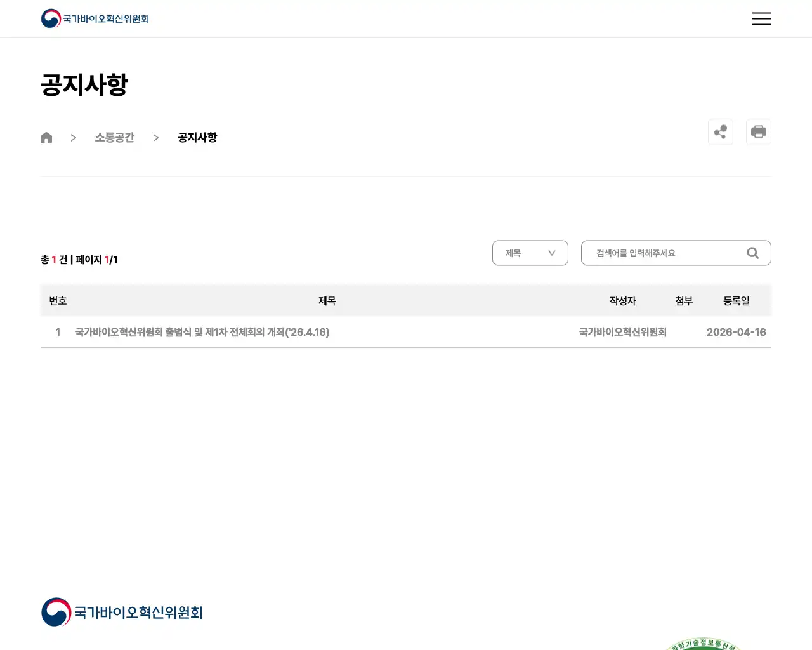812x650 pixels.
Task: Open the 소통공간 breadcrumb link
Action: click(115, 138)
